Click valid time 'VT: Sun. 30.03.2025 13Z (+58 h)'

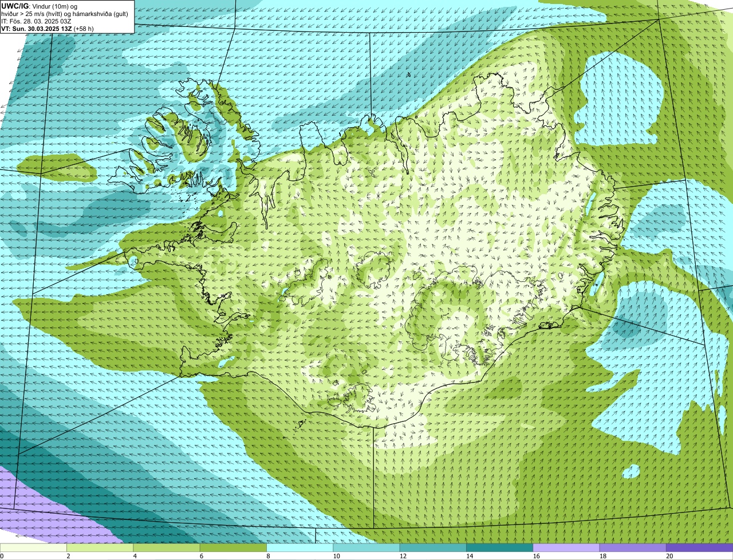pyautogui.click(x=48, y=28)
